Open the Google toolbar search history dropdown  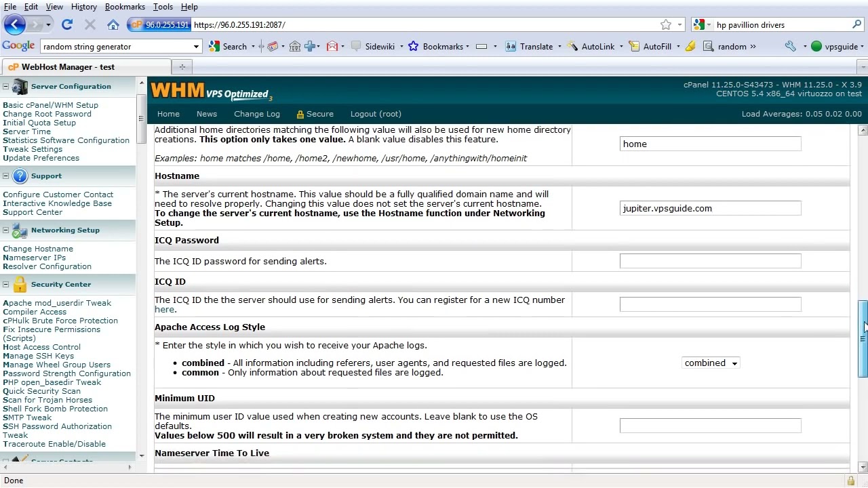tap(197, 47)
